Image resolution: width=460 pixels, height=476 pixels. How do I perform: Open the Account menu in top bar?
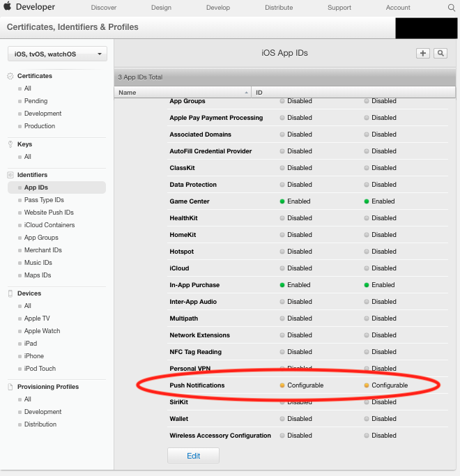coord(398,8)
